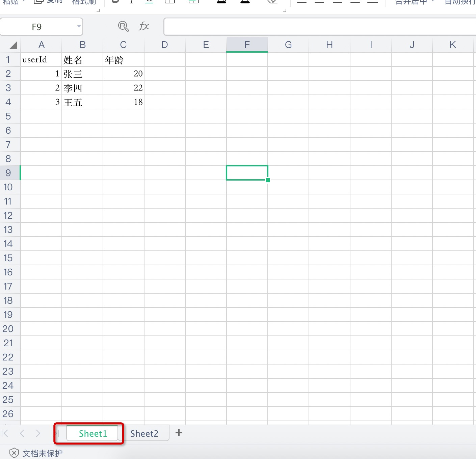The image size is (476, 459).
Task: Click the select-all corner triangle
Action: [x=13, y=45]
